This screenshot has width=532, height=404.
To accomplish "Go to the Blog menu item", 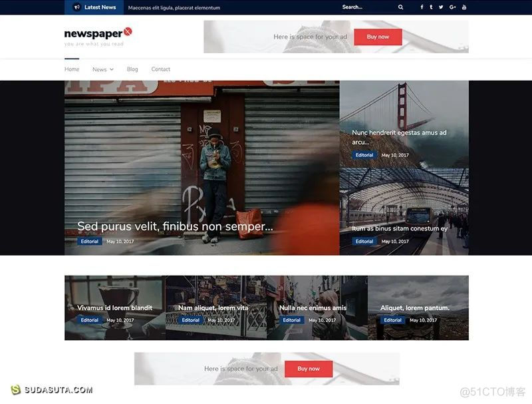I will tap(132, 69).
